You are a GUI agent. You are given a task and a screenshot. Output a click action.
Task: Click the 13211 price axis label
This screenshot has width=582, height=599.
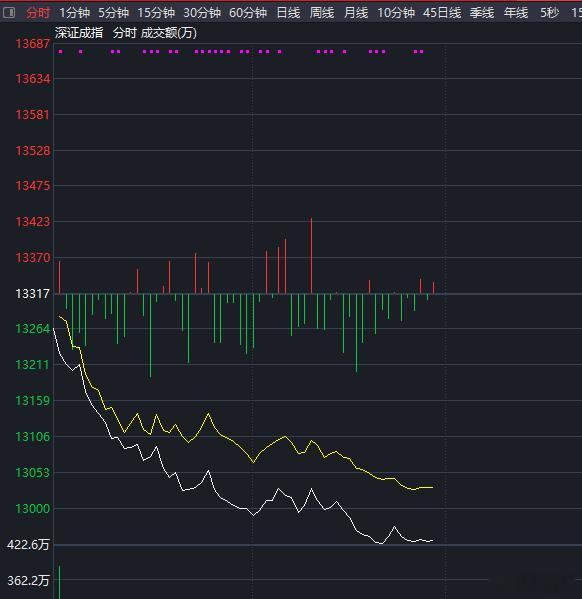point(33,364)
